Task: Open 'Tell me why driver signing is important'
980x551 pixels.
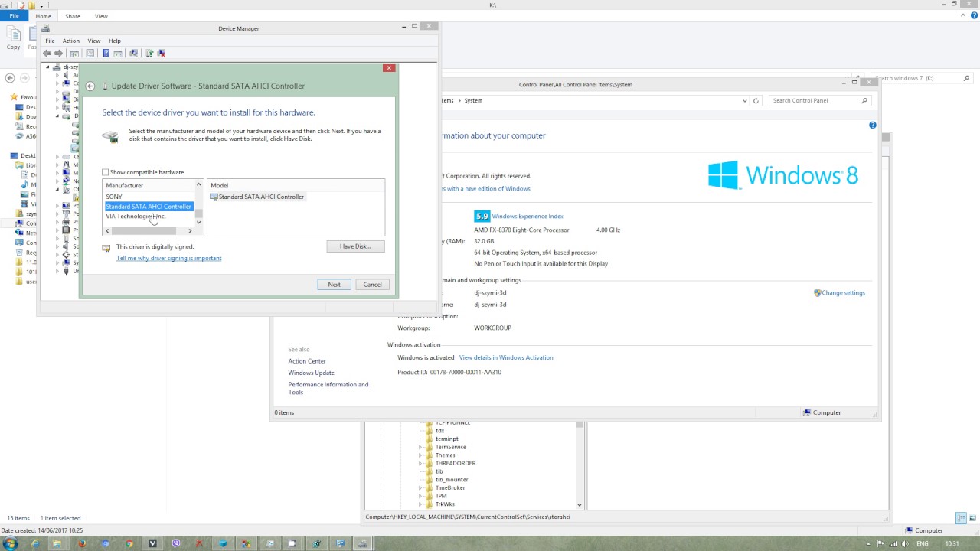Action: click(x=168, y=258)
